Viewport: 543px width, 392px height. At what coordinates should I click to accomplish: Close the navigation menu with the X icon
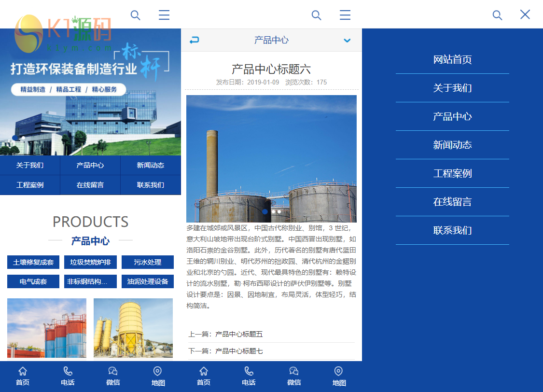pyautogui.click(x=525, y=14)
